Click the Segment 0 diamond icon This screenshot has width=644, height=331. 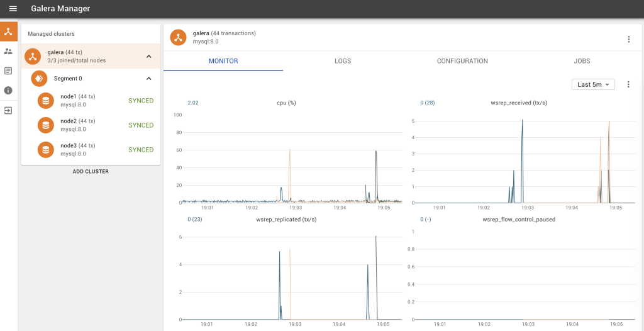pos(40,78)
